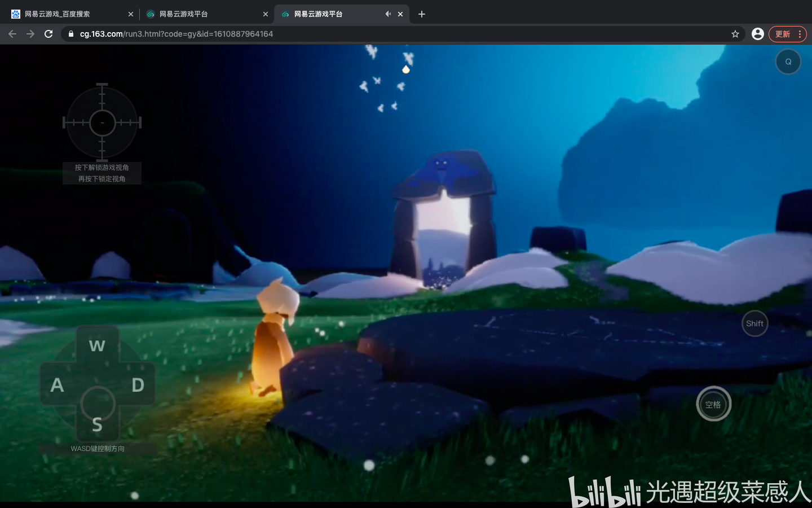Click the WASD键控制方向 hint label
Viewport: 812px width, 508px height.
pyautogui.click(x=98, y=449)
